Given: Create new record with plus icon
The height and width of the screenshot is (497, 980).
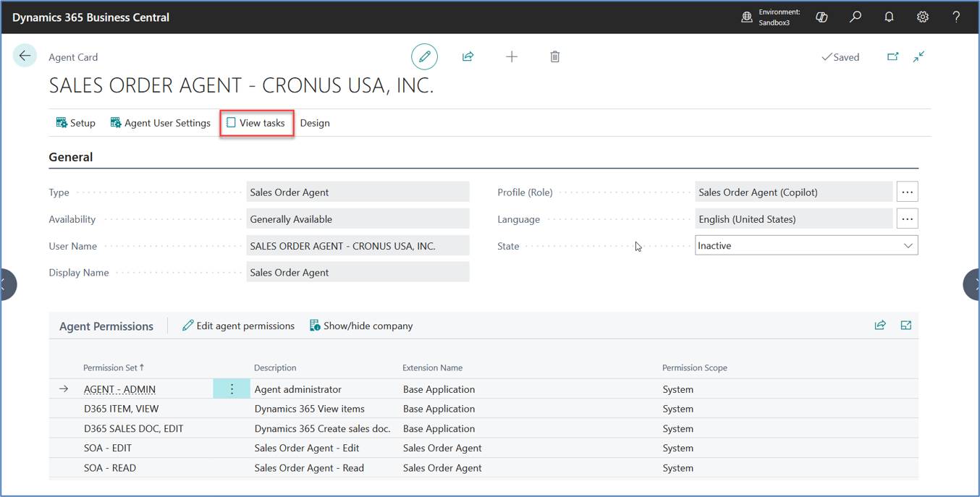Looking at the screenshot, I should tap(512, 56).
